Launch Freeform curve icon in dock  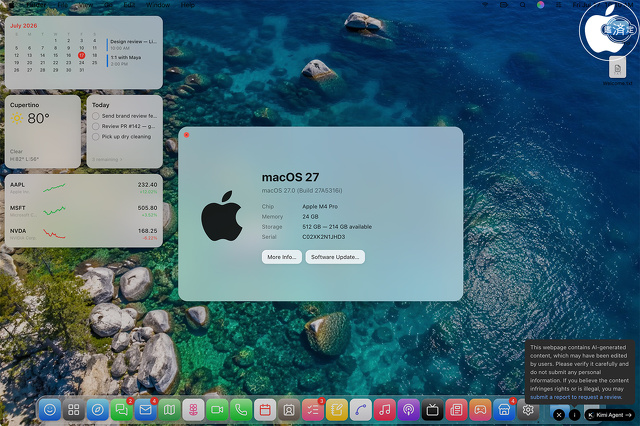(361, 409)
